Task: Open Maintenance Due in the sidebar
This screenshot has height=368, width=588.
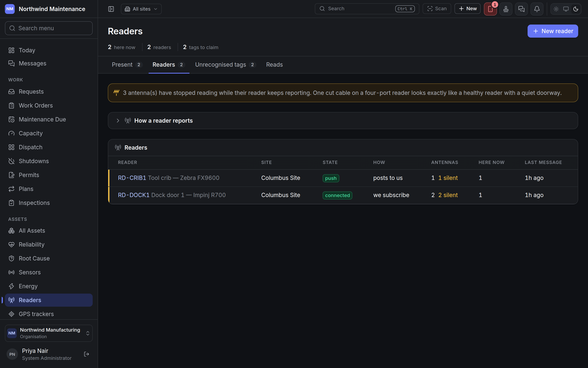Action: pos(49,119)
